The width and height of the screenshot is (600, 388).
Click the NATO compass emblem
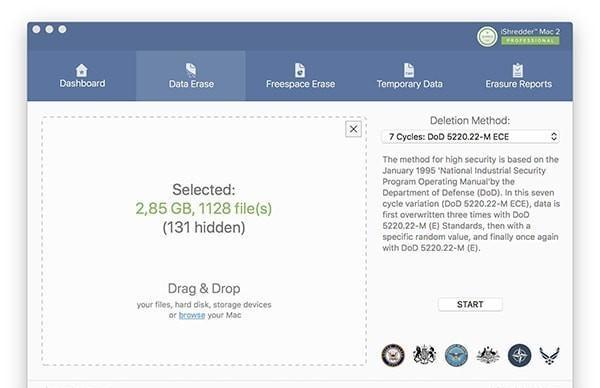pyautogui.click(x=519, y=355)
